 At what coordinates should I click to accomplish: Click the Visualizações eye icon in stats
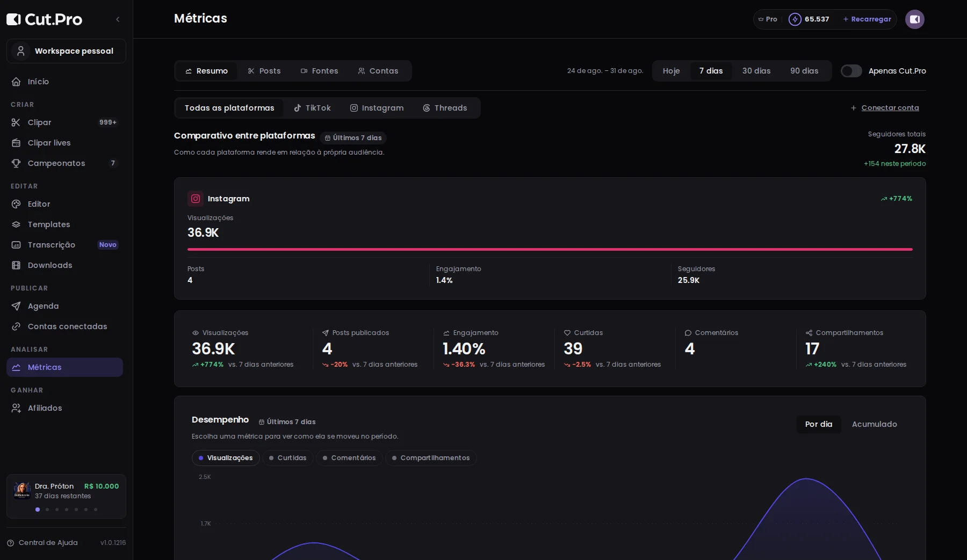196,333
